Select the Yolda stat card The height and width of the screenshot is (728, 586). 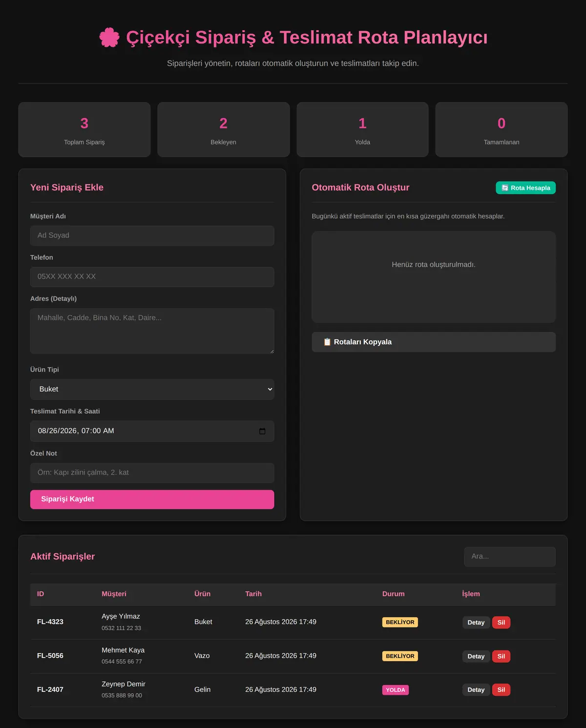point(362,129)
